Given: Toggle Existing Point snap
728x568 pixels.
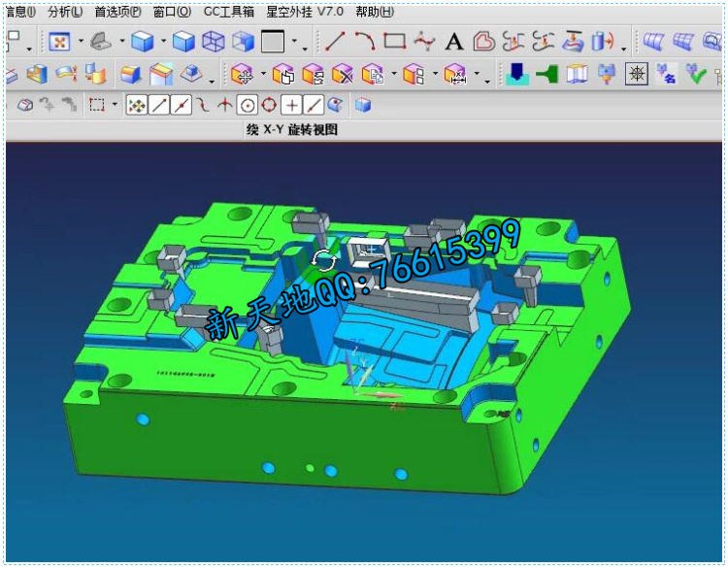Looking at the screenshot, I should point(291,106).
